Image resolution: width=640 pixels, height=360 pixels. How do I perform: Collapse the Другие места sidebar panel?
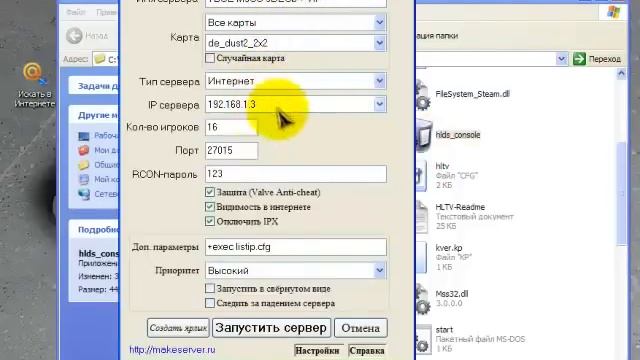pos(94,115)
